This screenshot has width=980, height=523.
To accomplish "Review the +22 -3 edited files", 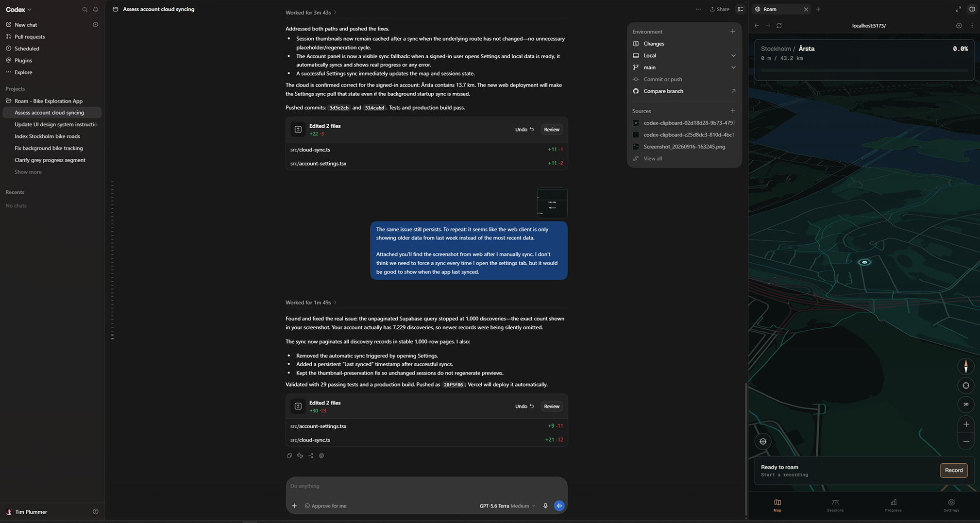I will [x=552, y=130].
